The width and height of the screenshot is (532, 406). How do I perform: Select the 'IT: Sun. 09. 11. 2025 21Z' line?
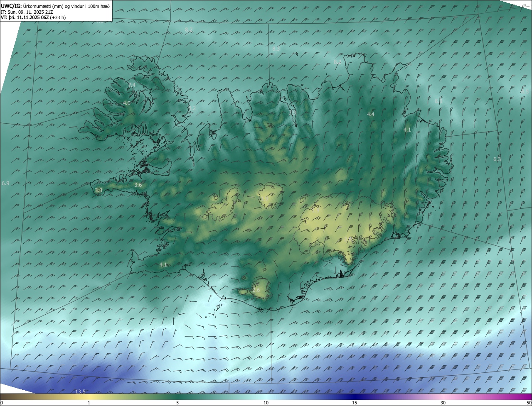(27, 12)
